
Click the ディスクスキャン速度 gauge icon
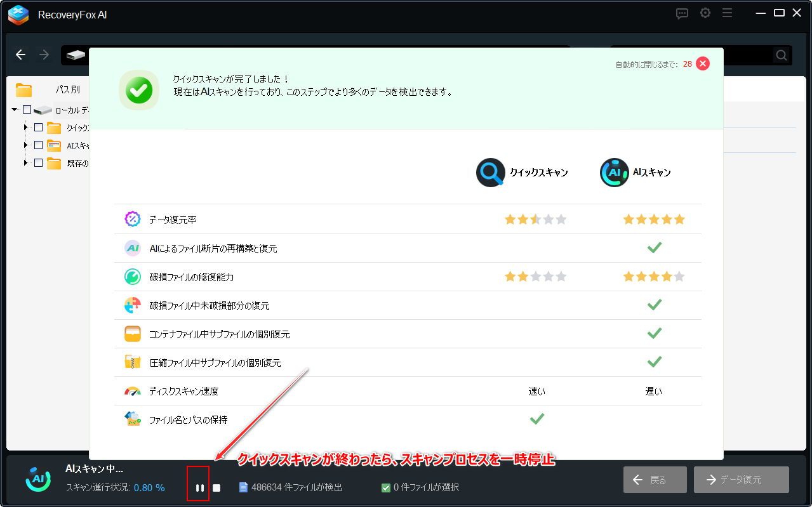133,392
